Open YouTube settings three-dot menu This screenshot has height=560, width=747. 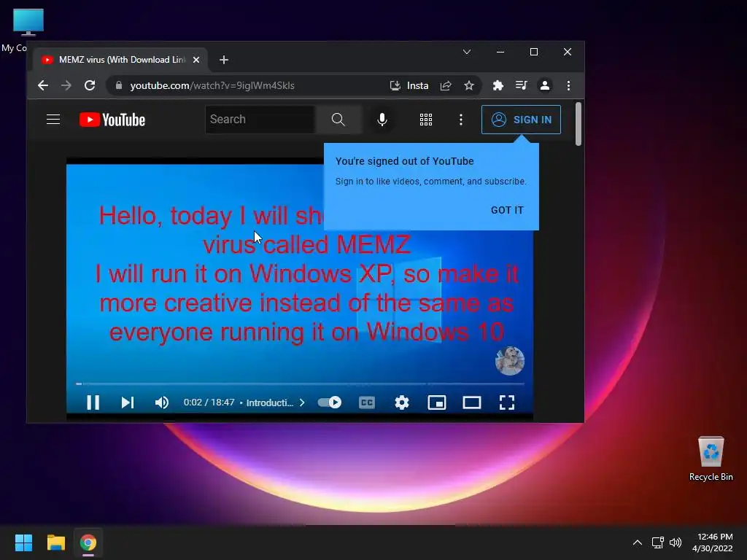[x=461, y=120]
